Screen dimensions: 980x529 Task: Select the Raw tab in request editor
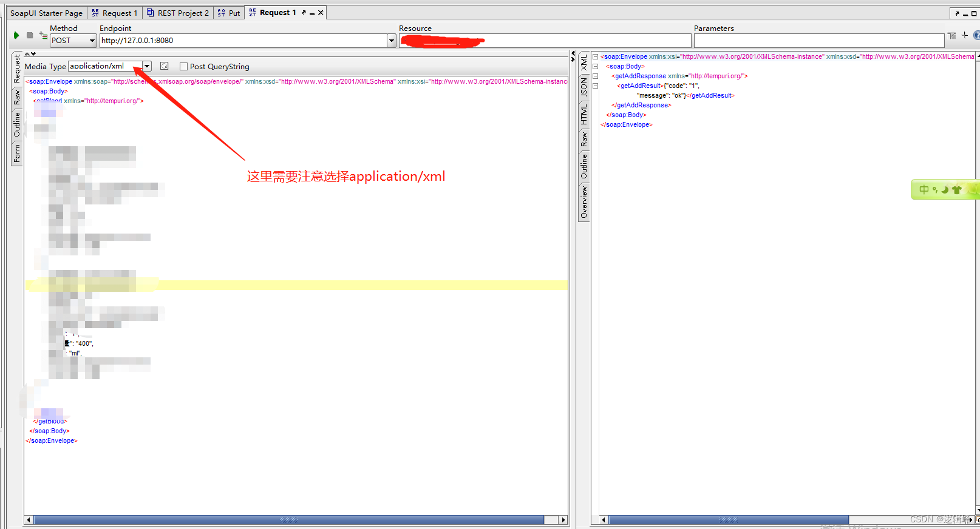click(17, 97)
